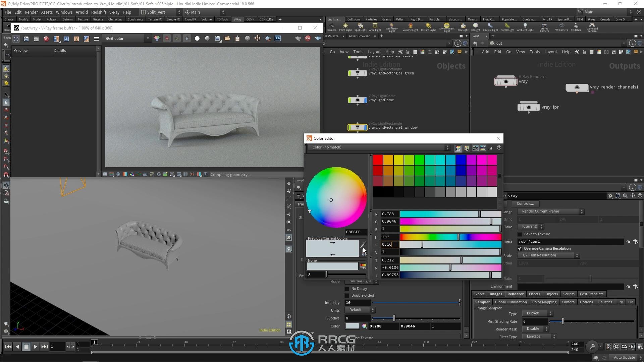Enable the Double-Sided checkbox
644x362 pixels.
tap(347, 296)
